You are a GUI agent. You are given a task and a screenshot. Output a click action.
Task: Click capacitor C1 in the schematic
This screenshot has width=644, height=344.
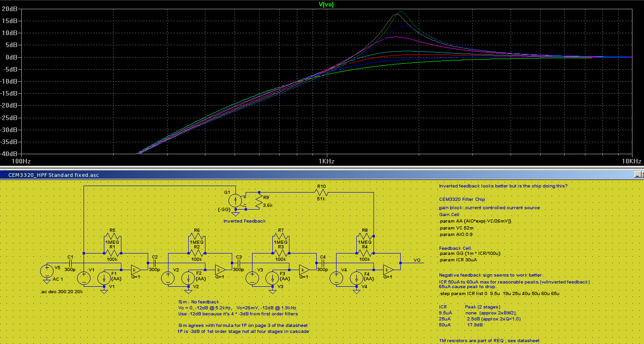coord(70,262)
